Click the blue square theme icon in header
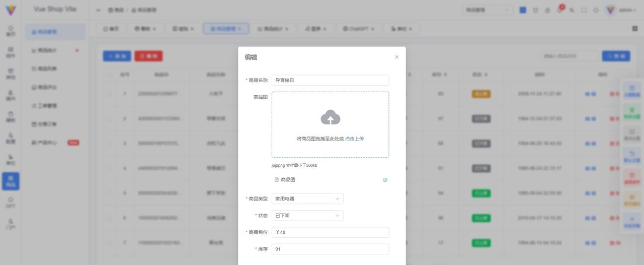The width and height of the screenshot is (644, 265). click(x=523, y=10)
